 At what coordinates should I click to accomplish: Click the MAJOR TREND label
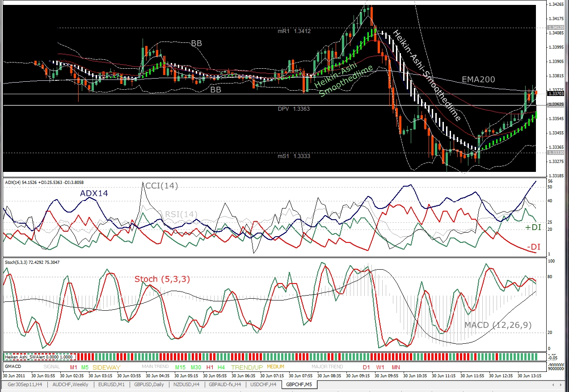click(328, 367)
